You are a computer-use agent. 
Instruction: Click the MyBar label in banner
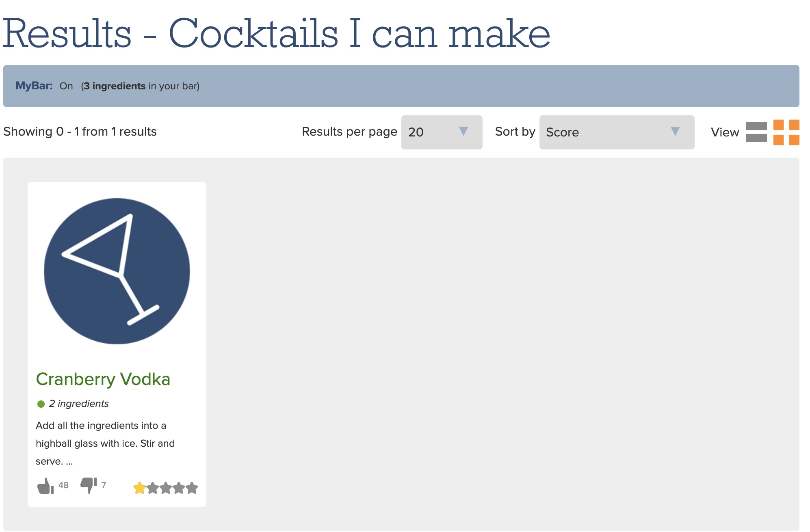point(34,86)
